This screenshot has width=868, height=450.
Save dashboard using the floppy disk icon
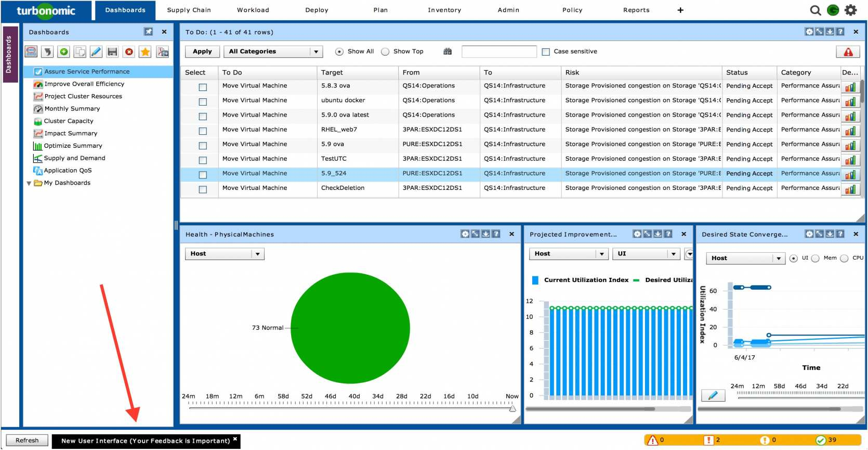click(x=112, y=52)
